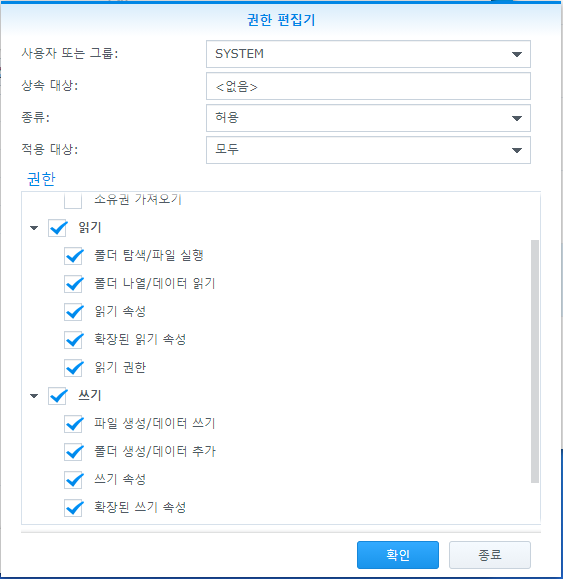
Task: Uncheck 확장된 읽기 속성 checkbox
Action: point(73,340)
